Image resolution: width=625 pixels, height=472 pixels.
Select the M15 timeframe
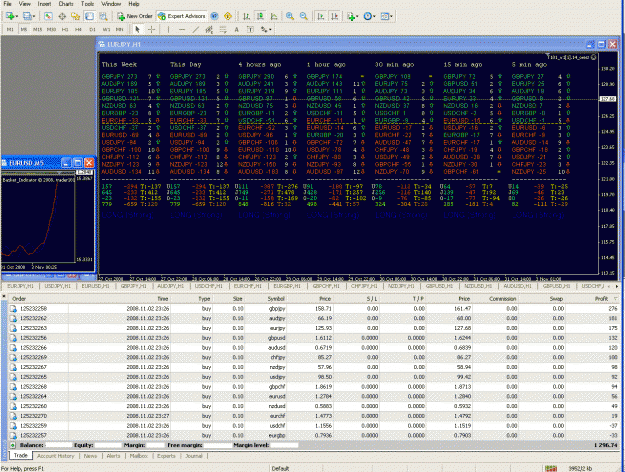tap(37, 30)
